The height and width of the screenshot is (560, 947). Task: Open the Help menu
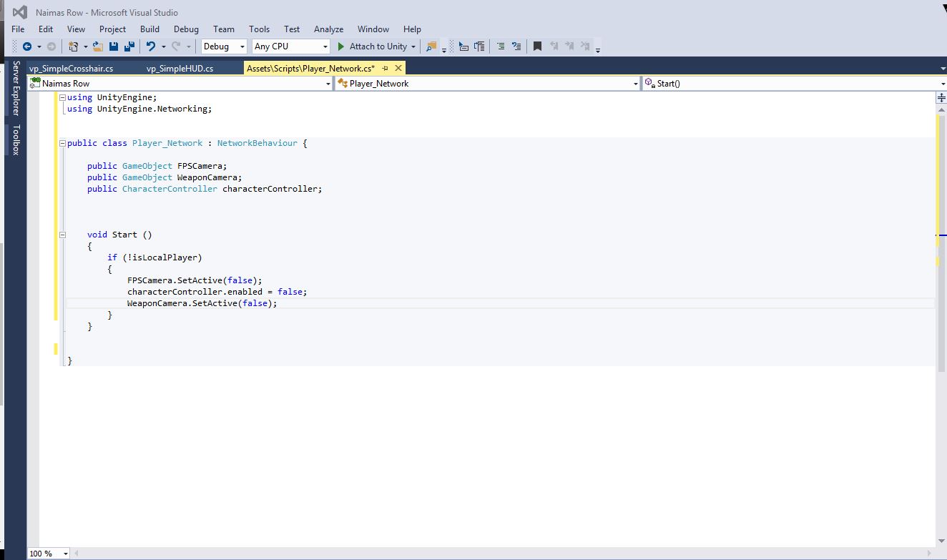[412, 29]
